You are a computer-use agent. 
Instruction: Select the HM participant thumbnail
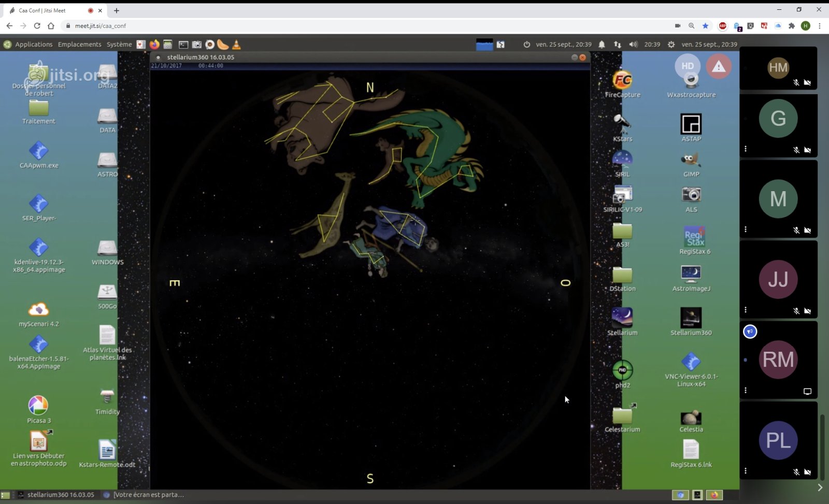coord(778,68)
